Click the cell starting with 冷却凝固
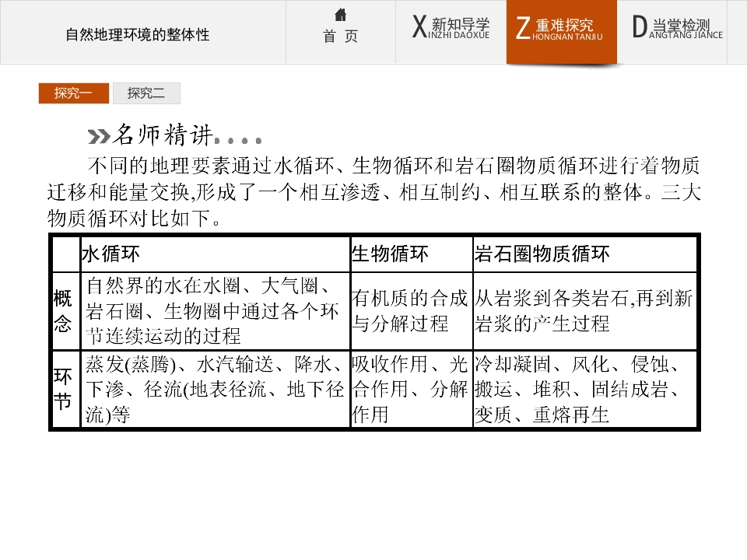The height and width of the screenshot is (560, 747). coord(585,390)
